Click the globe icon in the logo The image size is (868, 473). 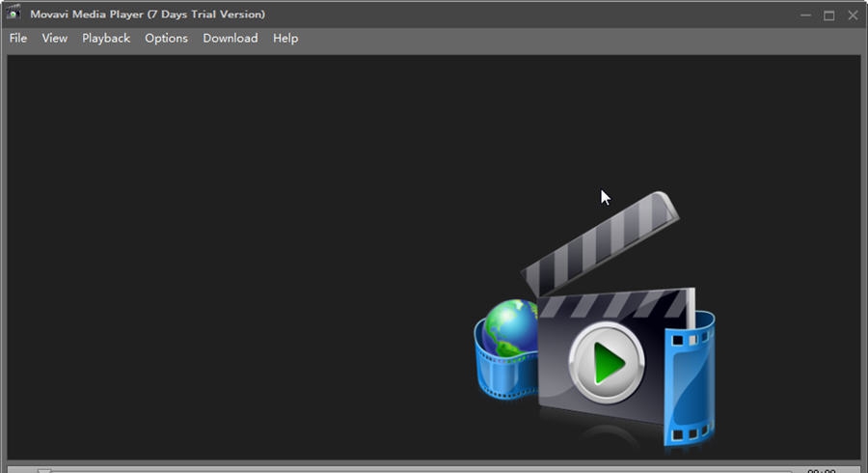[511, 328]
